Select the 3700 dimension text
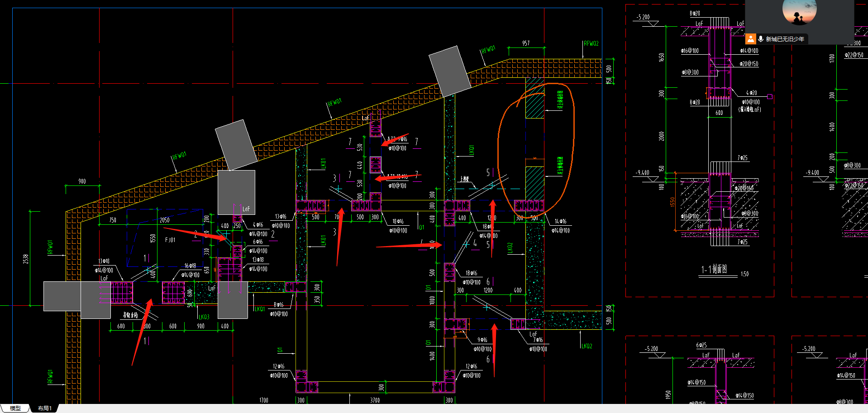The width and height of the screenshot is (868, 413). point(375,400)
